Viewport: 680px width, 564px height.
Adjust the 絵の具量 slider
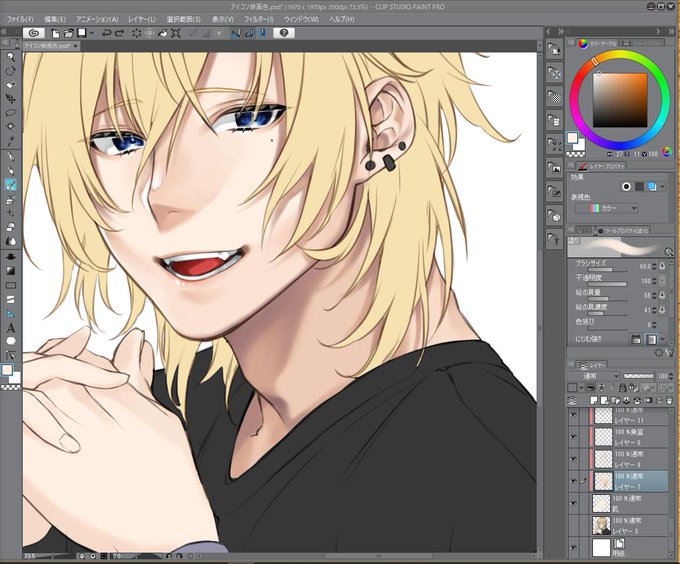pyautogui.click(x=607, y=299)
